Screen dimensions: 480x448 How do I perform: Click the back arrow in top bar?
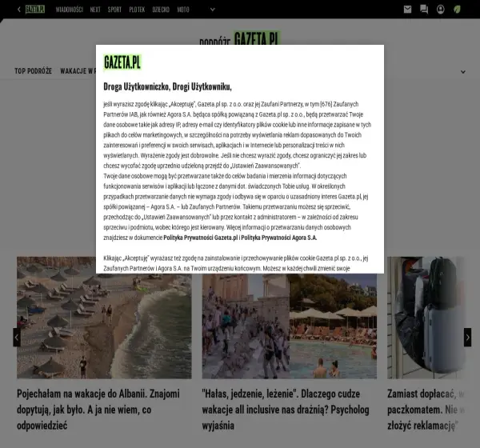pos(19,10)
